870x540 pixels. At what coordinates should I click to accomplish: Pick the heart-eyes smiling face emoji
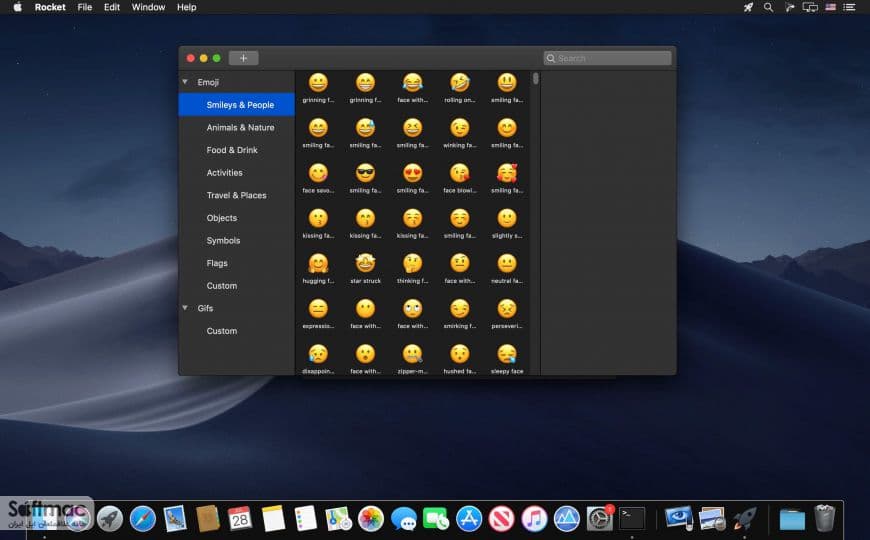coord(412,173)
